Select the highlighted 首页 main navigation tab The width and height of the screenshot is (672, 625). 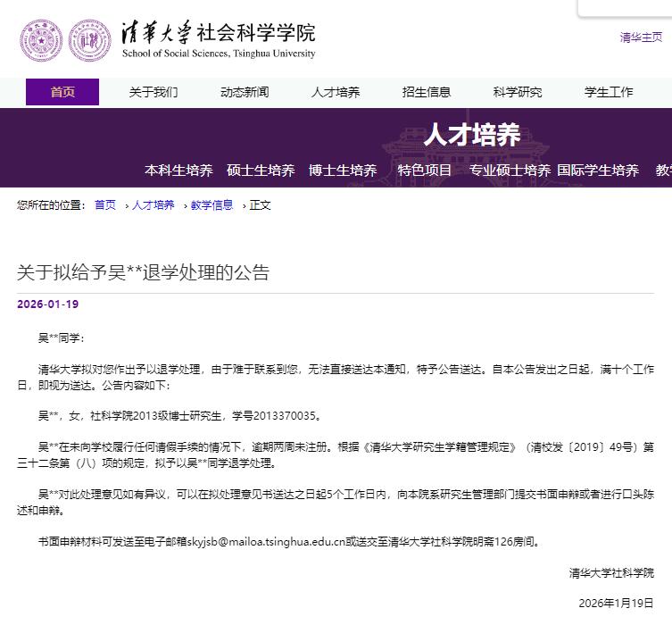point(62,92)
